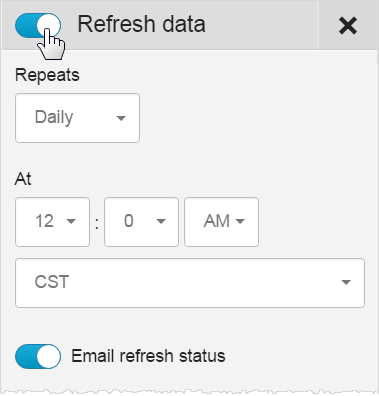Click the arrow beside minute value 0

(x=161, y=221)
